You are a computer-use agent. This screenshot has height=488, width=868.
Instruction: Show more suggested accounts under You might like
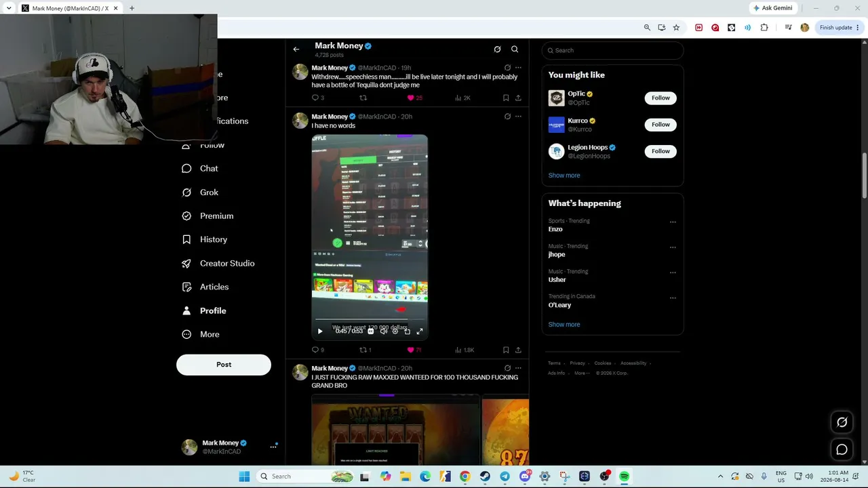point(564,176)
